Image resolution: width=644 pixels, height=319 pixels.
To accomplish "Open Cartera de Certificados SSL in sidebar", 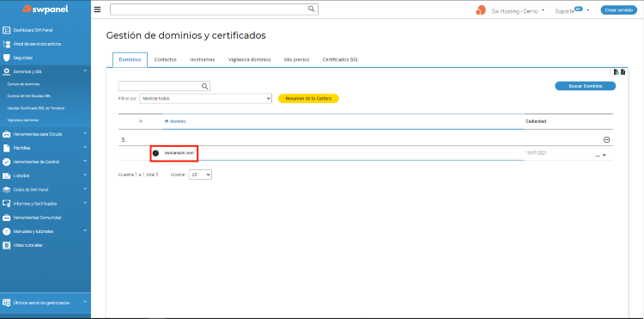I will (x=29, y=95).
